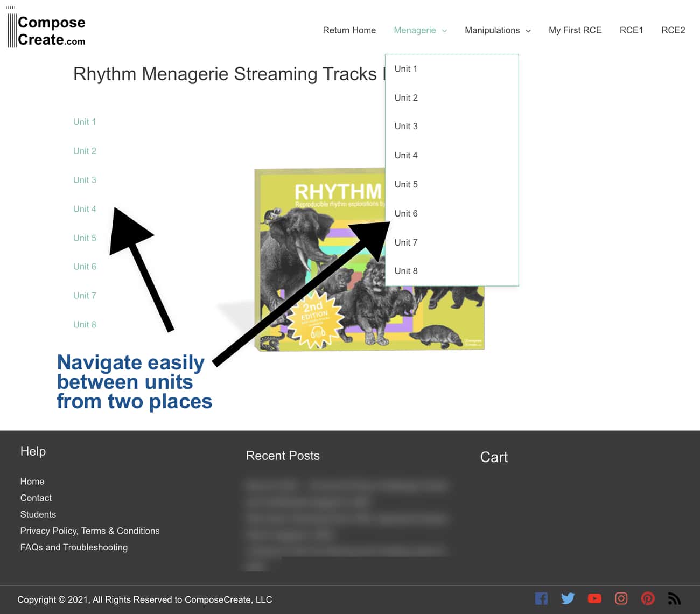Click the ComposeCreate.com logo

pos(46,29)
